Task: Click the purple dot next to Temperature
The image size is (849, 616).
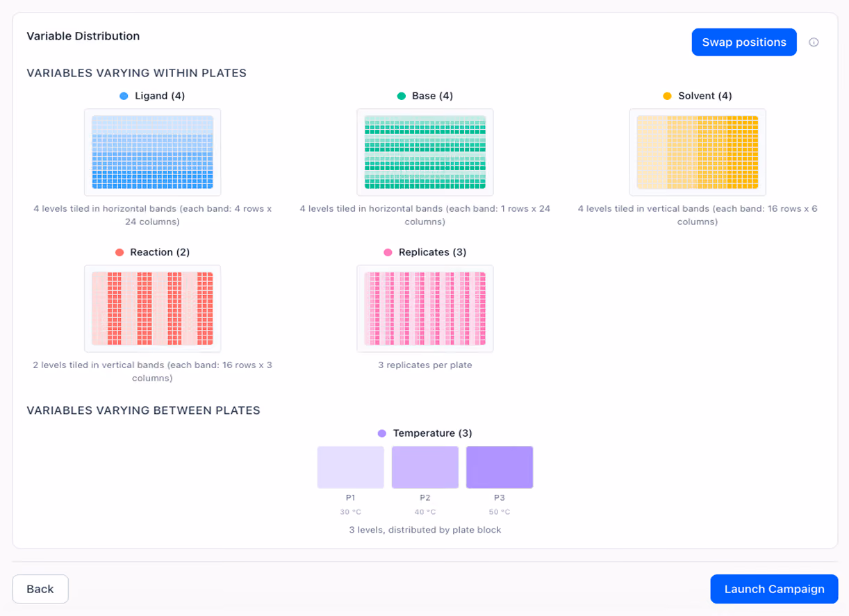Action: coord(382,433)
